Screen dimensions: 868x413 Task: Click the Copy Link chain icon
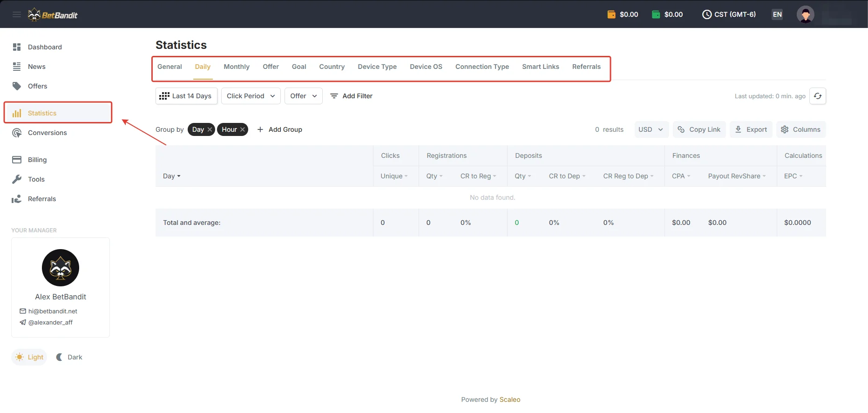(681, 129)
